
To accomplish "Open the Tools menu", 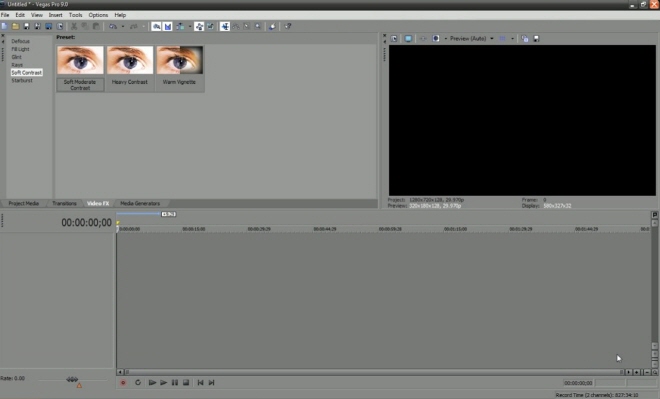I will (75, 15).
